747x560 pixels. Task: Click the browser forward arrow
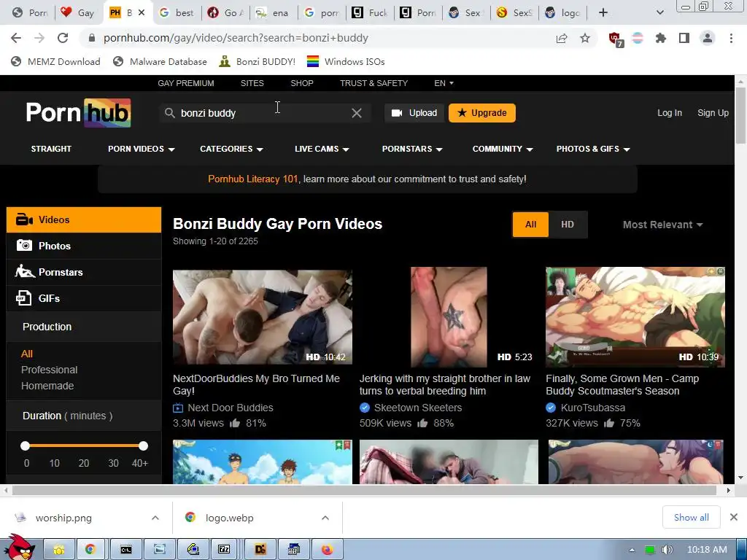[x=39, y=38]
